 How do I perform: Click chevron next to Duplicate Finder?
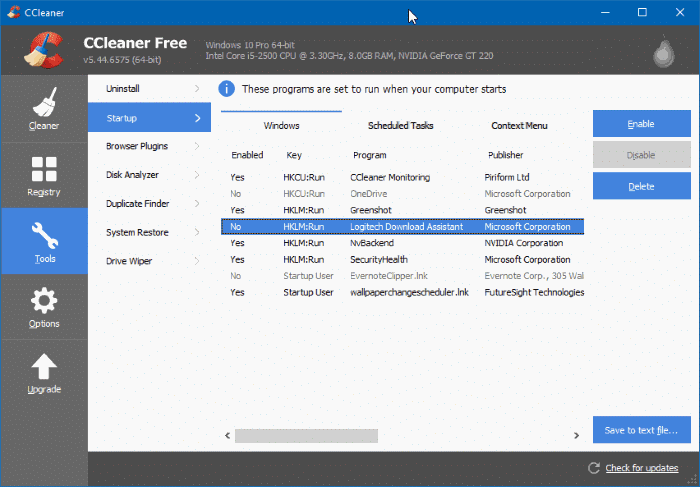tap(197, 204)
